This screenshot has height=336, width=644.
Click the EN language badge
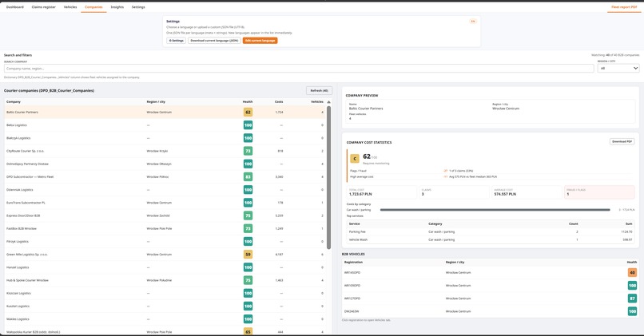(473, 22)
